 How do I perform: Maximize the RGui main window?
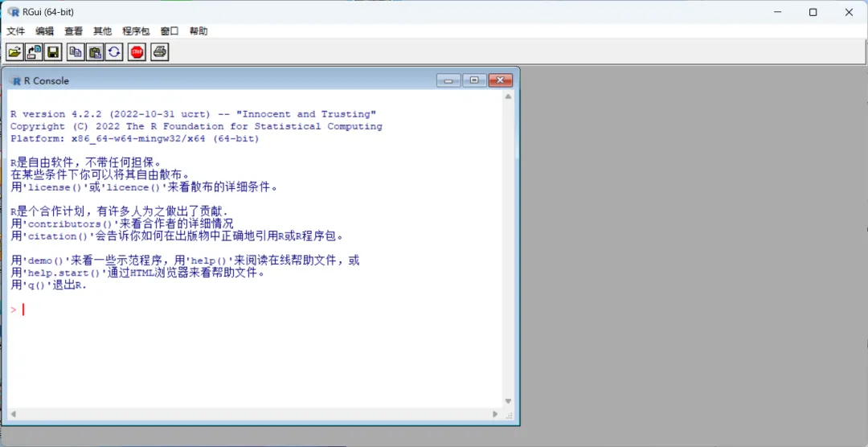coord(813,12)
